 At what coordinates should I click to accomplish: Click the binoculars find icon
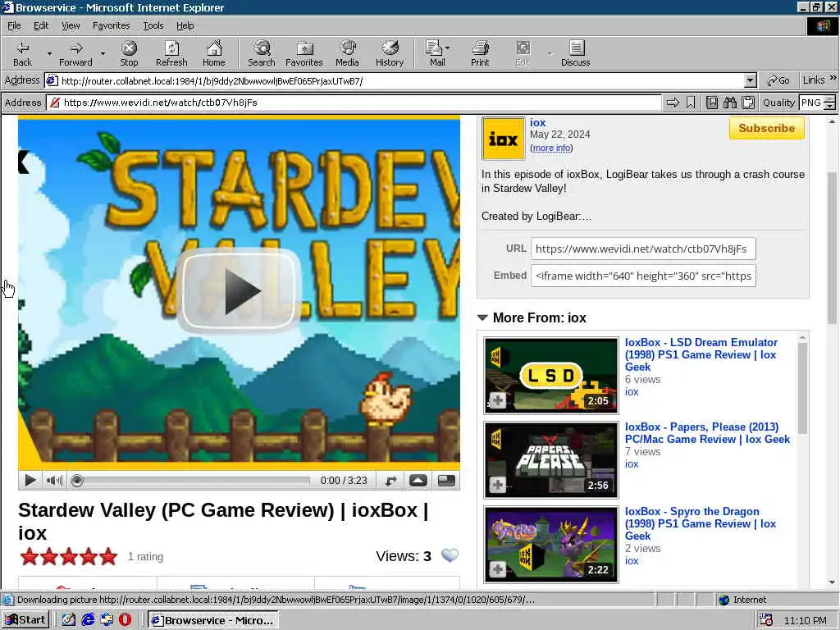pos(730,103)
